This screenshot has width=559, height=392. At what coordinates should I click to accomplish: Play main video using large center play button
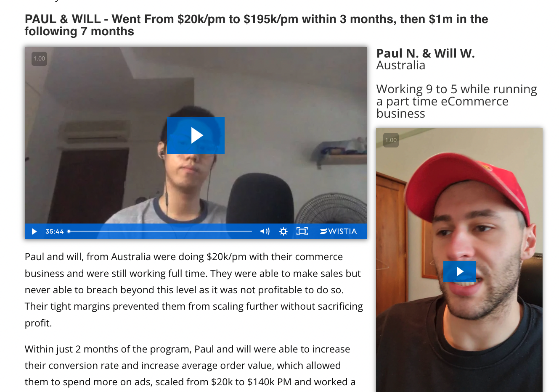tap(196, 135)
